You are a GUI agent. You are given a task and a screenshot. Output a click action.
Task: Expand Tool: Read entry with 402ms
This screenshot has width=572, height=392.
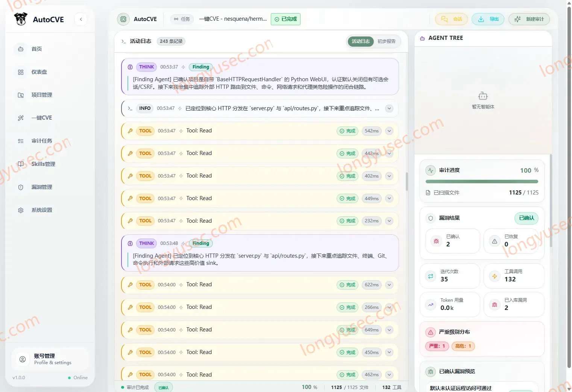[x=389, y=176]
